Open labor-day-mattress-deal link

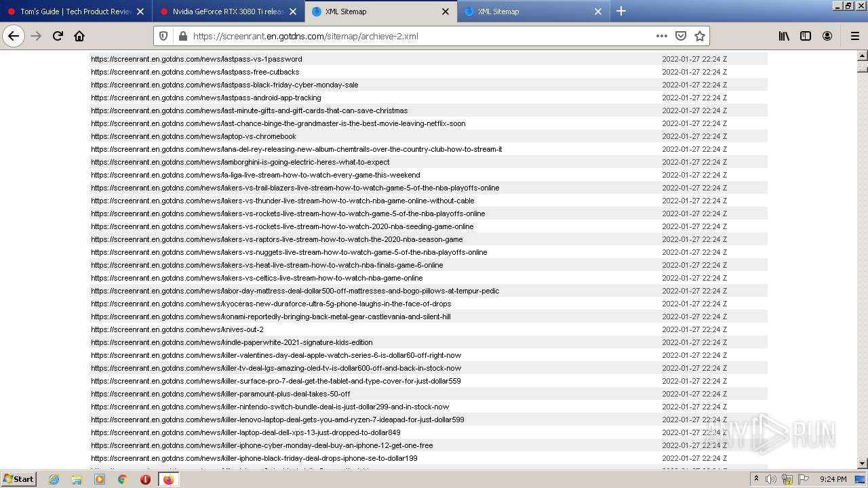click(x=295, y=291)
